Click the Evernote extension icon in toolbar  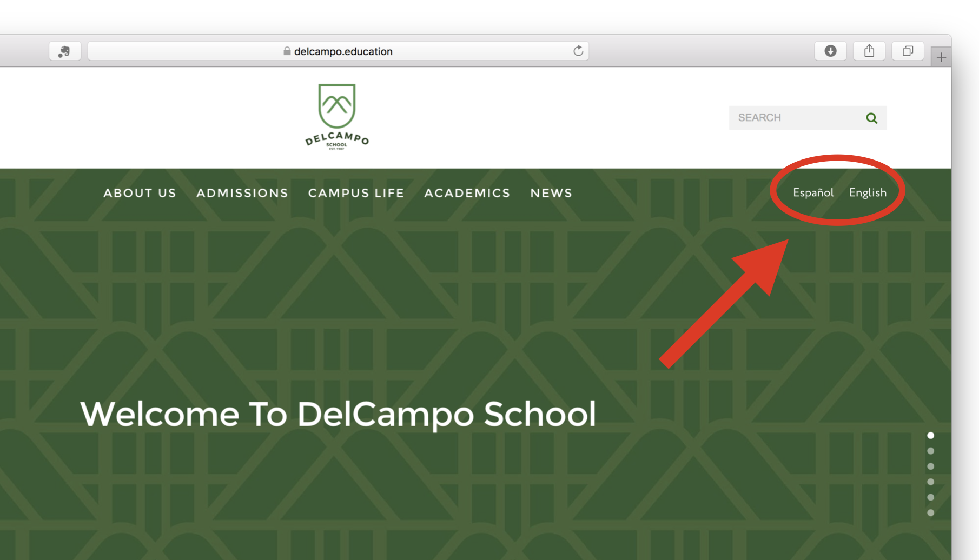64,51
